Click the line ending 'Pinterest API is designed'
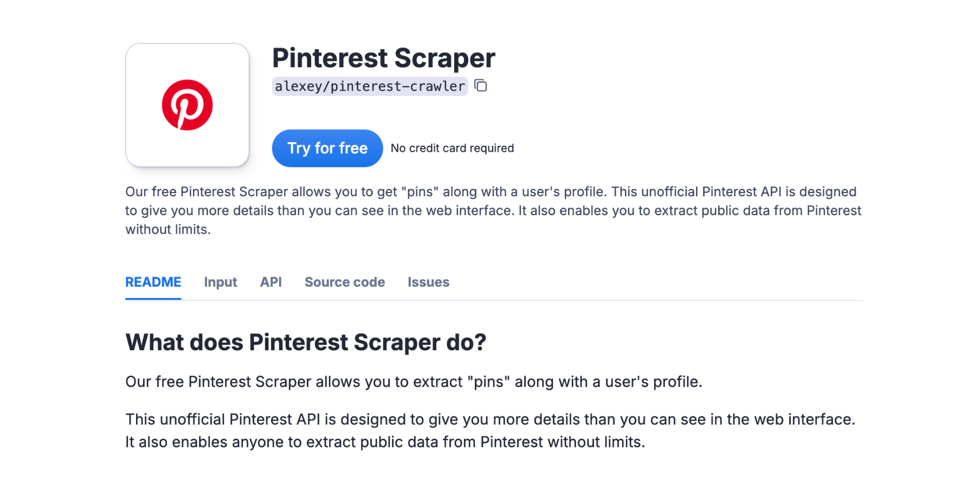 pyautogui.click(x=491, y=192)
